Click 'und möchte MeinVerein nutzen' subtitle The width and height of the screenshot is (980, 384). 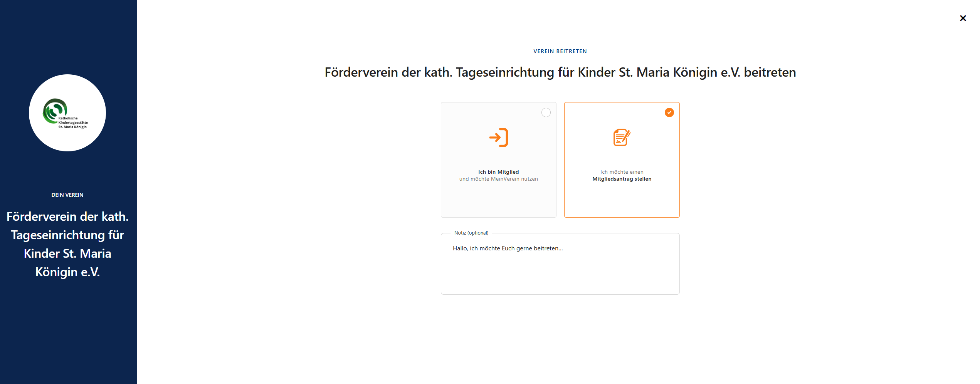pyautogui.click(x=498, y=179)
